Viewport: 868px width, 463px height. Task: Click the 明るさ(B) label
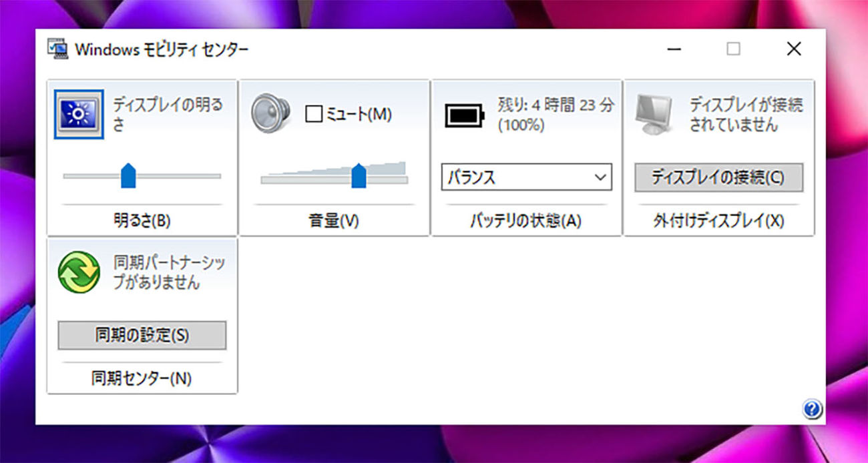142,221
